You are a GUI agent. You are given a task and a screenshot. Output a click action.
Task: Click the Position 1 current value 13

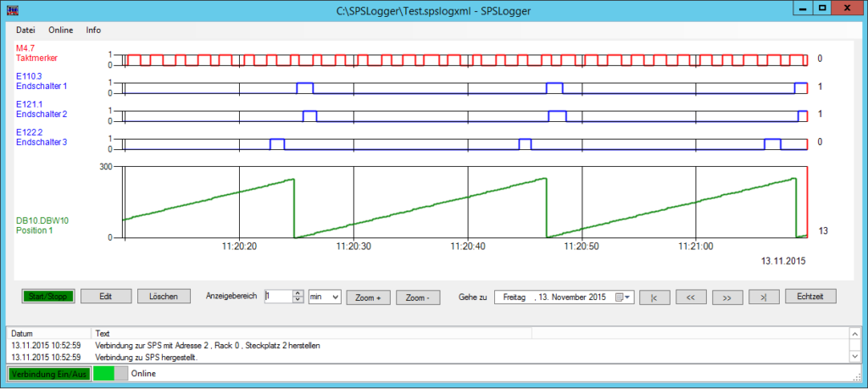click(823, 231)
